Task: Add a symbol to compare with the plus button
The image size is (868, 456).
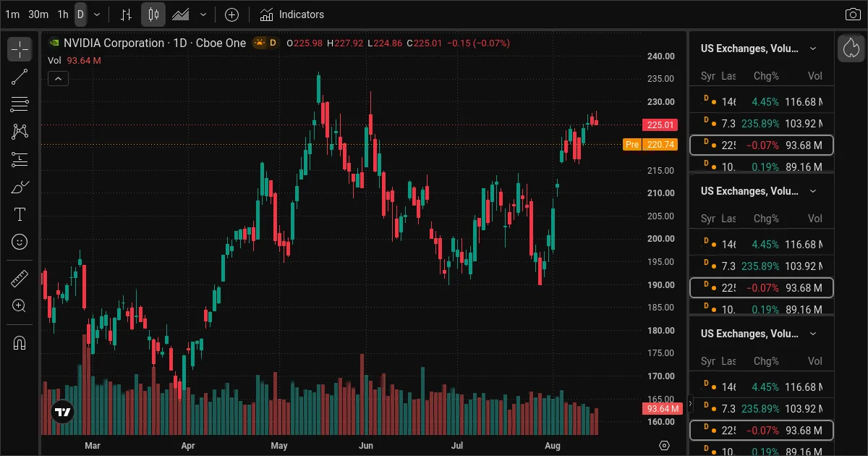Action: 231,14
